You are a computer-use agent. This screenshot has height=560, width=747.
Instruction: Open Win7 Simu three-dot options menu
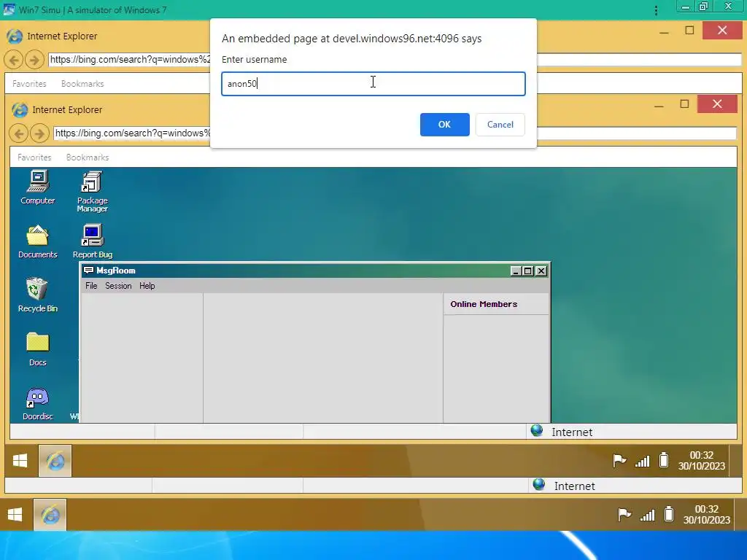(x=656, y=10)
